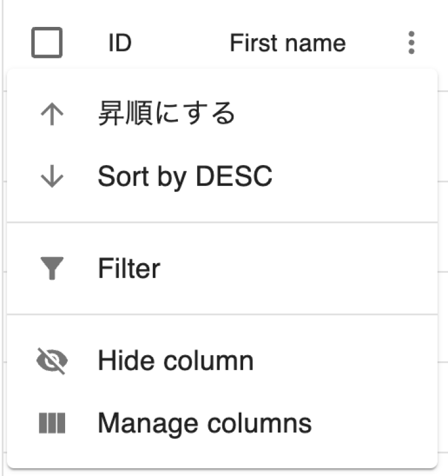
Task: Click the funnel filter icon
Action: (x=52, y=268)
